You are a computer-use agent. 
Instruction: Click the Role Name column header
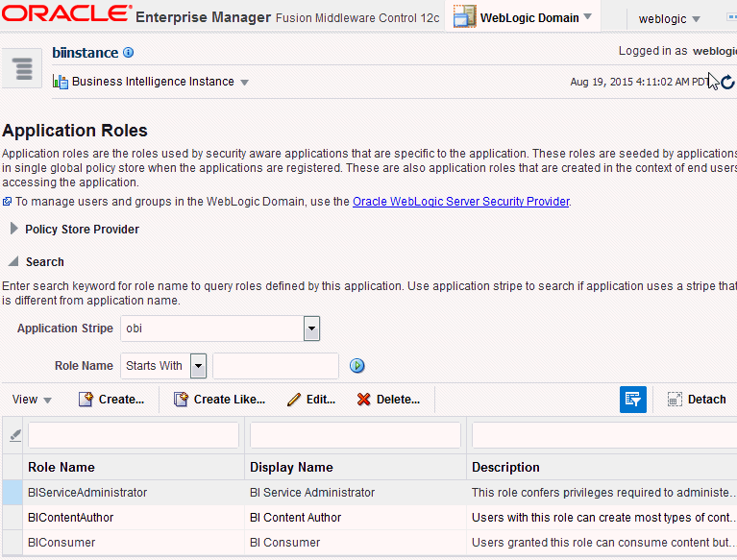point(134,467)
